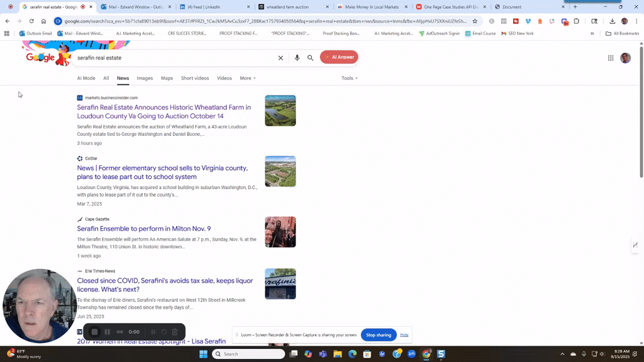Delete Loom recording with trash icon
The height and width of the screenshot is (362, 644).
(175, 332)
